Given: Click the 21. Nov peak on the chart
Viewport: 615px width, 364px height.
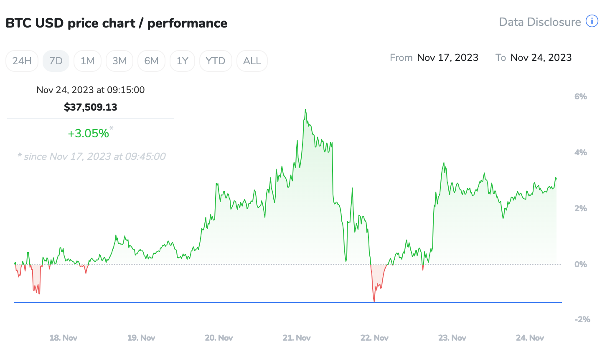Looking at the screenshot, I should click(x=305, y=109).
